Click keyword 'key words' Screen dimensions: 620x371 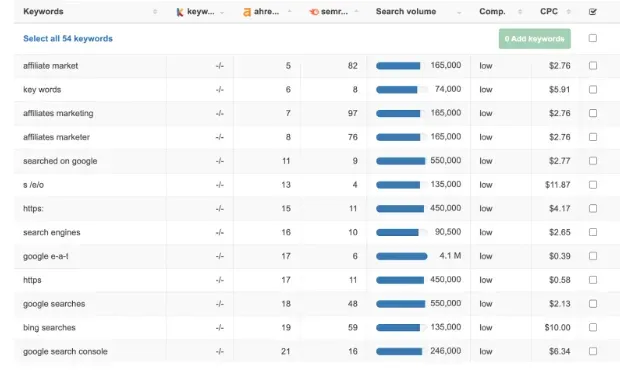point(42,90)
